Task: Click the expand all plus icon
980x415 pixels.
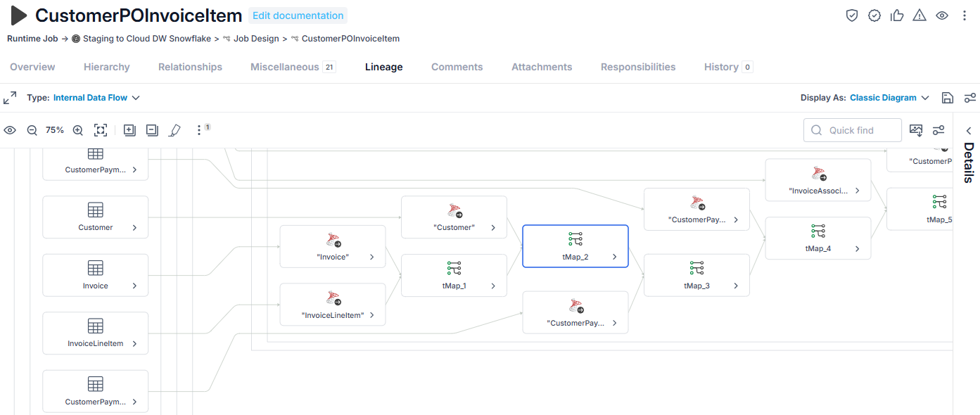Action: click(129, 130)
